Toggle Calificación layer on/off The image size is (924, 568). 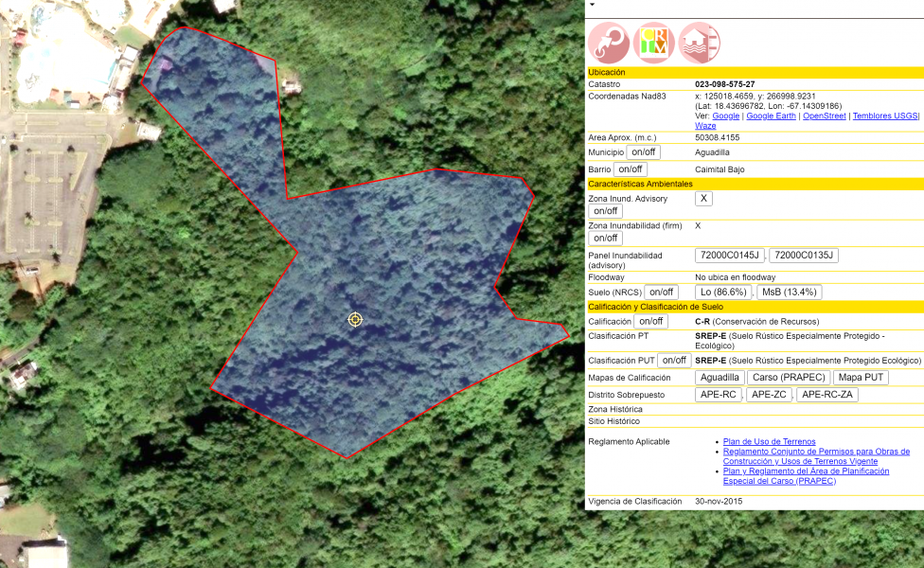[650, 321]
